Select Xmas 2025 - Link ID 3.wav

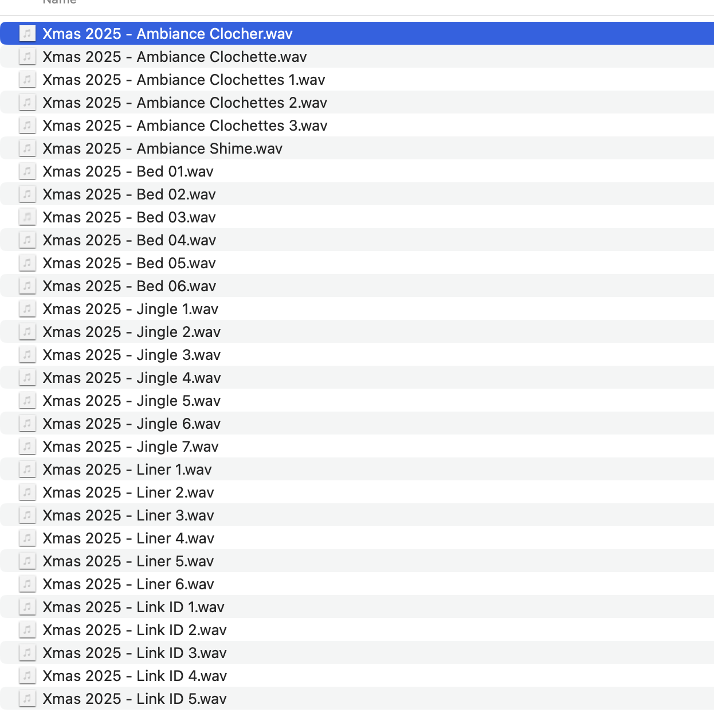(135, 653)
